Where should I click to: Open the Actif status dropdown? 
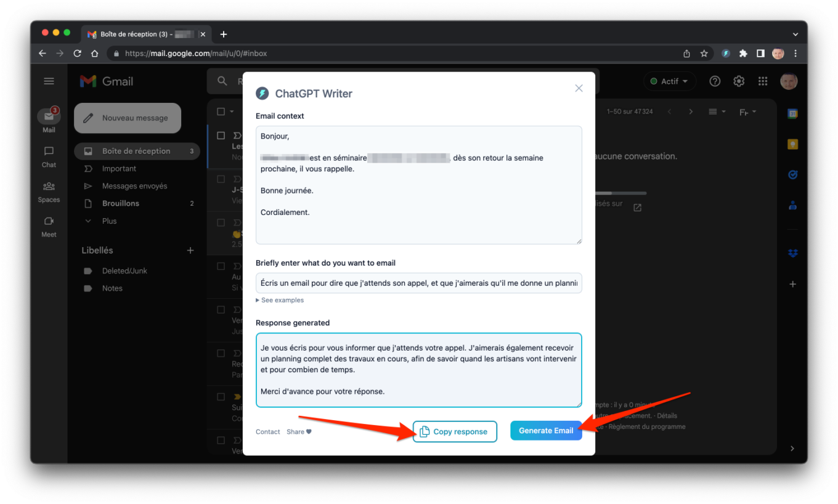(x=669, y=81)
